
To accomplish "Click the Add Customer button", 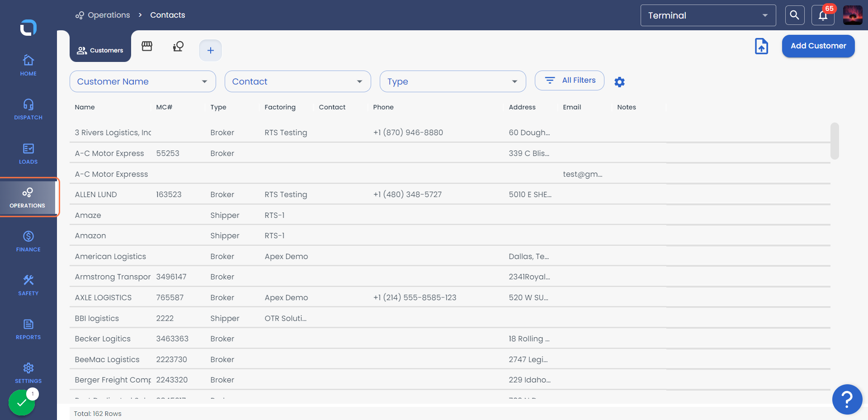I will [818, 46].
